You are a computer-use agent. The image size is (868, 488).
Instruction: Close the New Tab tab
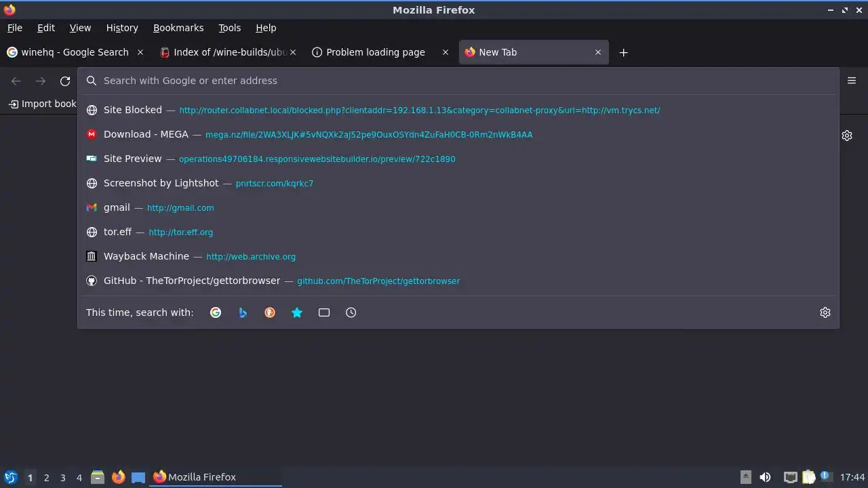tap(598, 52)
